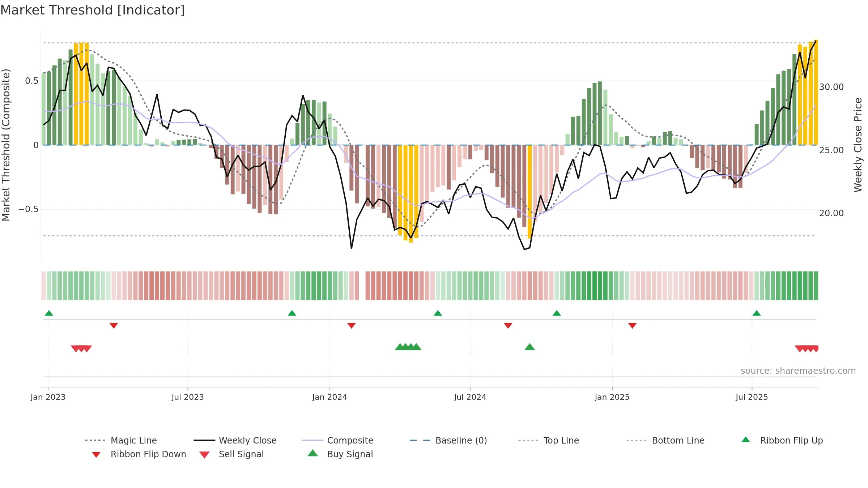Click the single buy signal marker after Jul 2024
The image size is (868, 488).
click(x=529, y=347)
